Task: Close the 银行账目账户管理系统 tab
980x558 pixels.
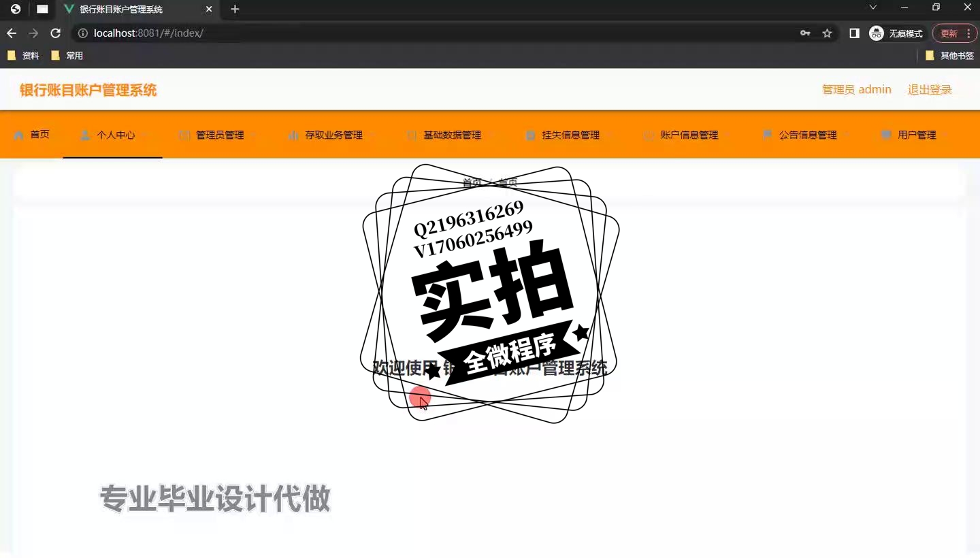Action: point(209,10)
